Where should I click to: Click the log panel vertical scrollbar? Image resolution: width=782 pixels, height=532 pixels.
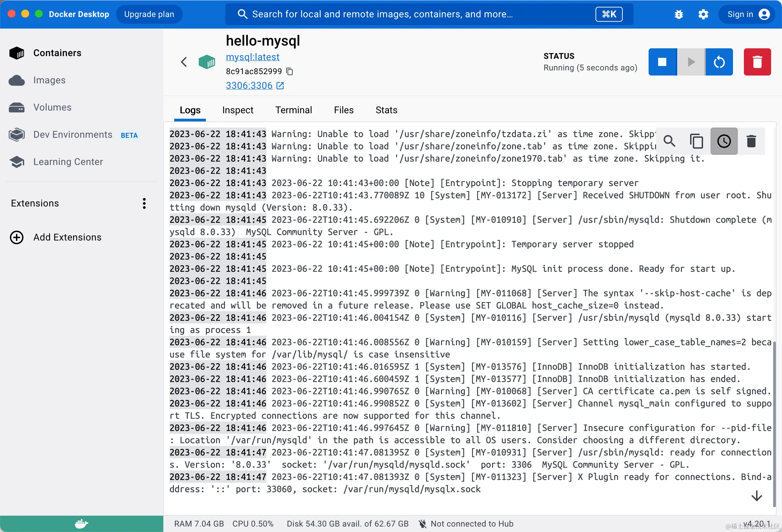click(x=774, y=423)
